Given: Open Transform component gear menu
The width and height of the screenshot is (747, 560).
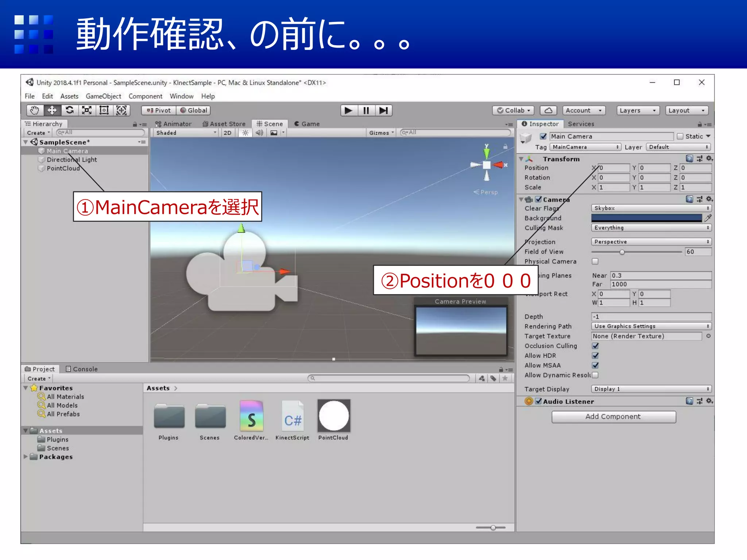Looking at the screenshot, I should point(709,159).
